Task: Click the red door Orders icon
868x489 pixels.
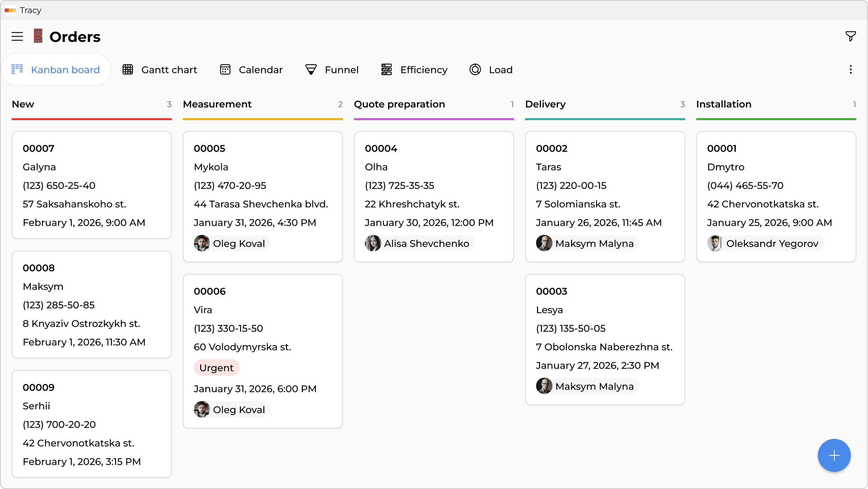Action: (x=38, y=36)
